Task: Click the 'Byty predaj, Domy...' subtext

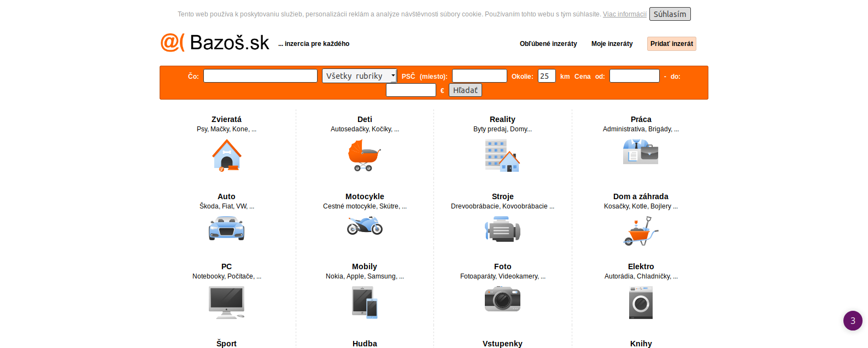Action: (502, 129)
